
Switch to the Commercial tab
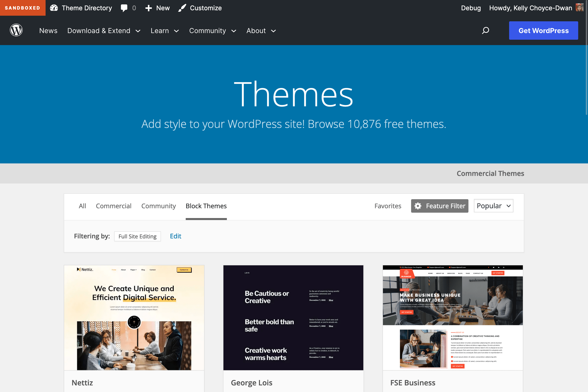pyautogui.click(x=113, y=206)
